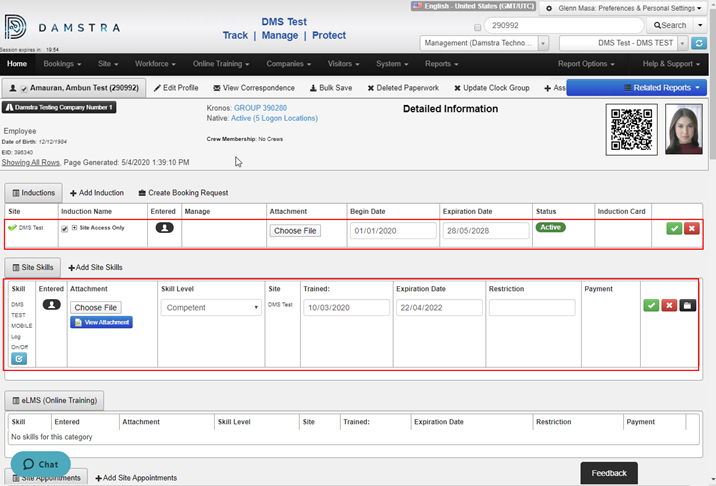
Task: Click the Restriction input field
Action: (532, 307)
